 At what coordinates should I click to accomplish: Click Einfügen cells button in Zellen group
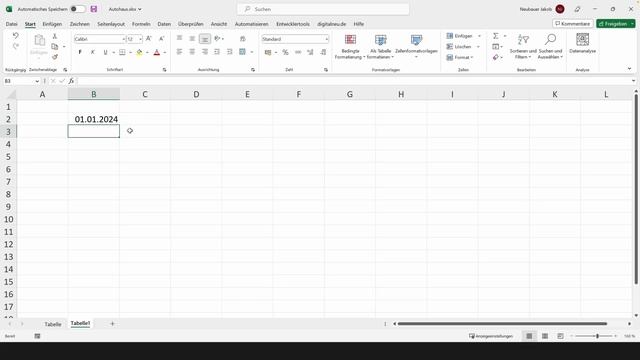[460, 36]
